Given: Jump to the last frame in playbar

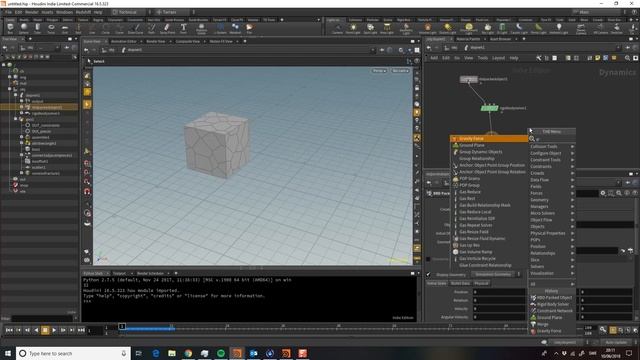Looking at the screenshot, I should tap(81, 330).
